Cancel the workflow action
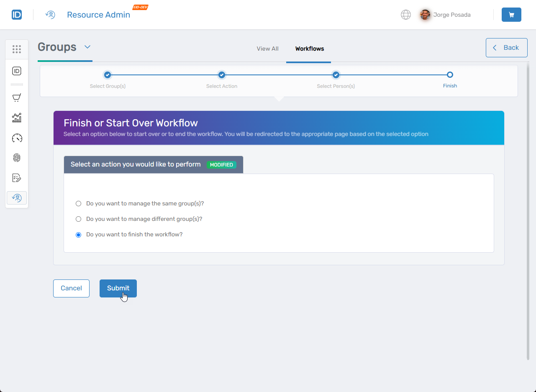The width and height of the screenshot is (536, 392). coord(71,288)
